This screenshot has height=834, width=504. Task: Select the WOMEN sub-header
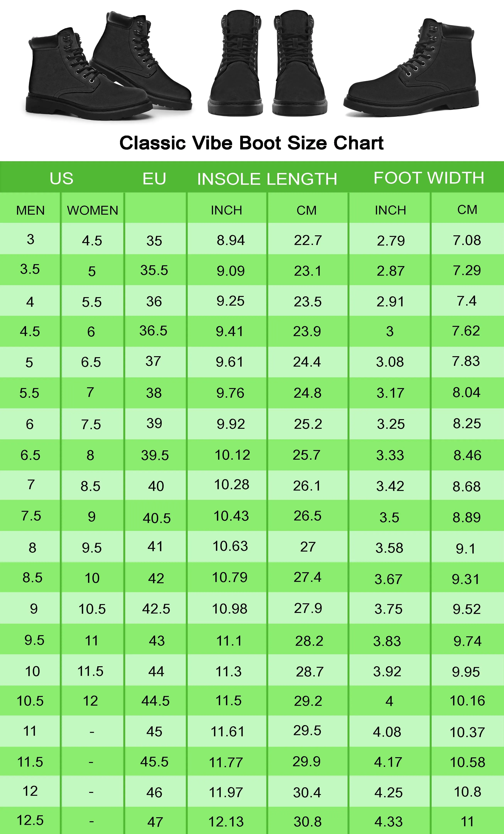(x=92, y=211)
